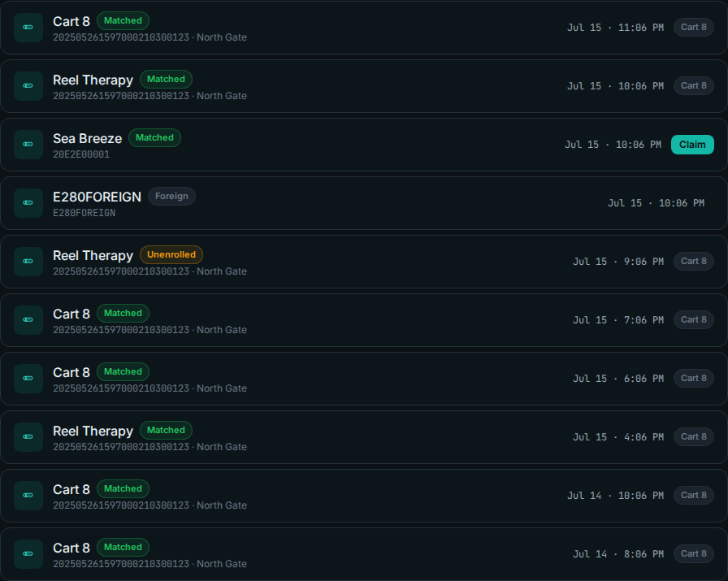This screenshot has width=728, height=581.
Task: Click Matched badge on Jul 14 8:06 PM row
Action: pyautogui.click(x=123, y=548)
